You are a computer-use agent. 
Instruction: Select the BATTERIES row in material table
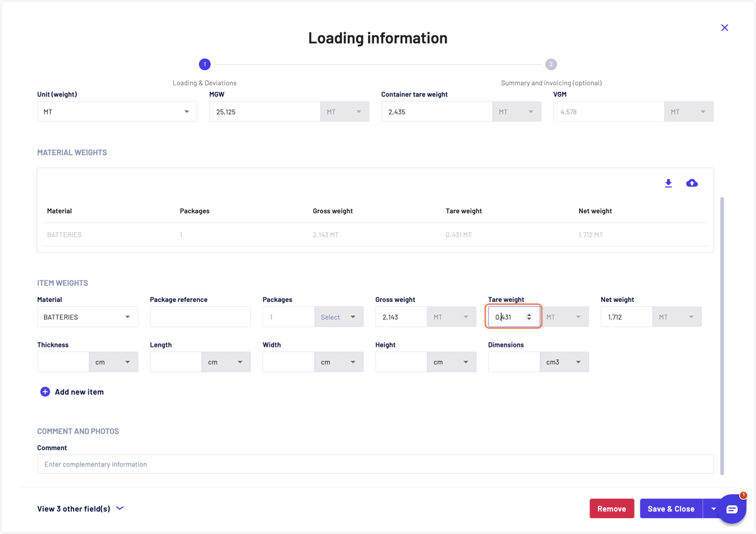[375, 235]
